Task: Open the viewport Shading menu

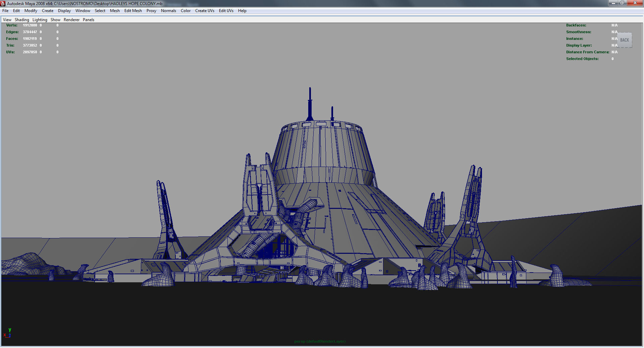Action: tap(22, 20)
